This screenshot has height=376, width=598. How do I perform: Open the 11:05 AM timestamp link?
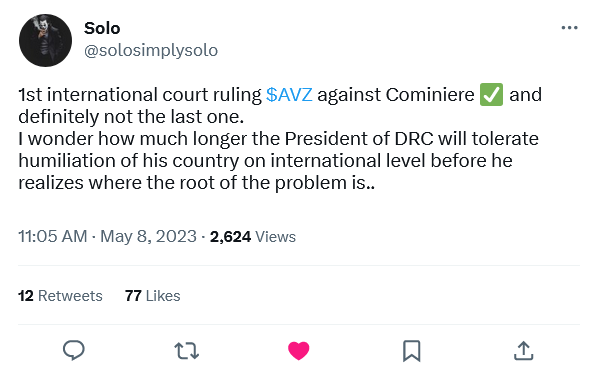(53, 236)
